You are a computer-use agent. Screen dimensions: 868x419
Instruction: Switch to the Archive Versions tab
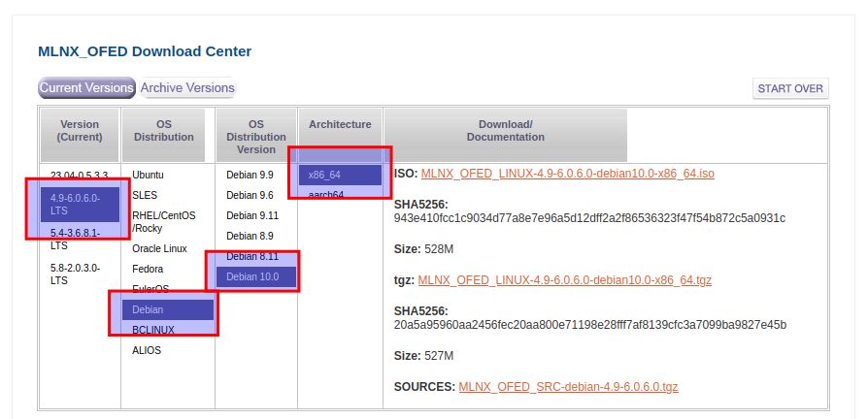tap(187, 88)
